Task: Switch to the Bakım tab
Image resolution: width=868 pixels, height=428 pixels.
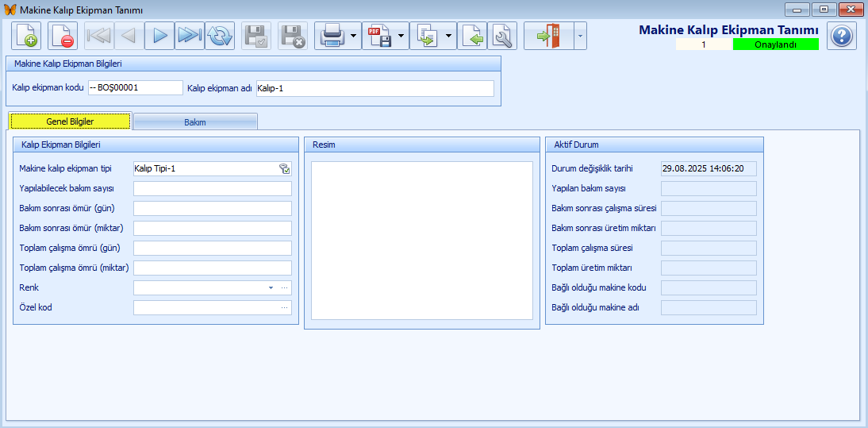Action: (x=195, y=122)
